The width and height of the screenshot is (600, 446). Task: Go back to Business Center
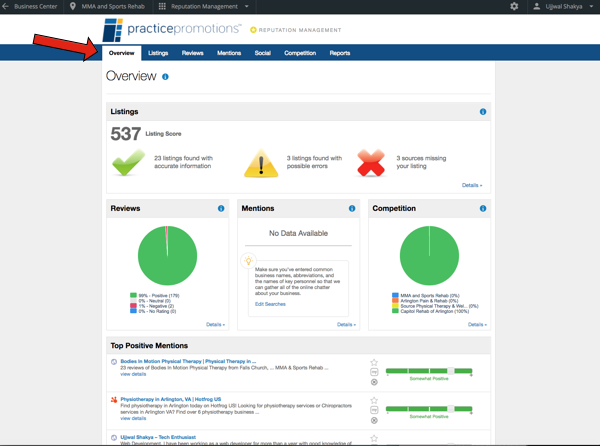point(35,7)
